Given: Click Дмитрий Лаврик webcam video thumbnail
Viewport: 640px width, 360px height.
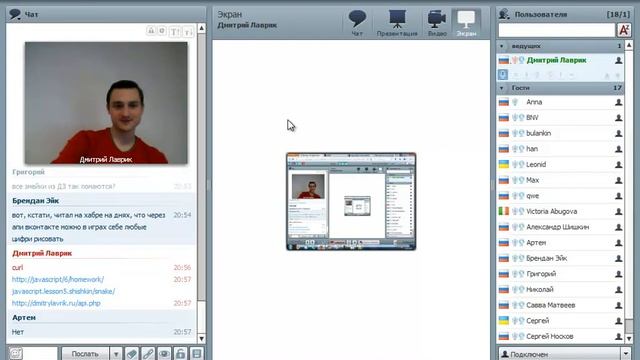Looking at the screenshot, I should 106,103.
